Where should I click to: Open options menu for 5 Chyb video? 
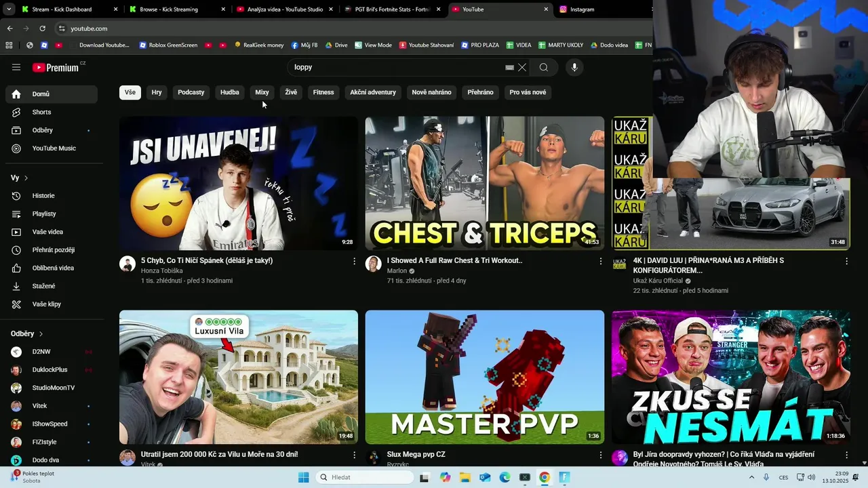coord(354,261)
